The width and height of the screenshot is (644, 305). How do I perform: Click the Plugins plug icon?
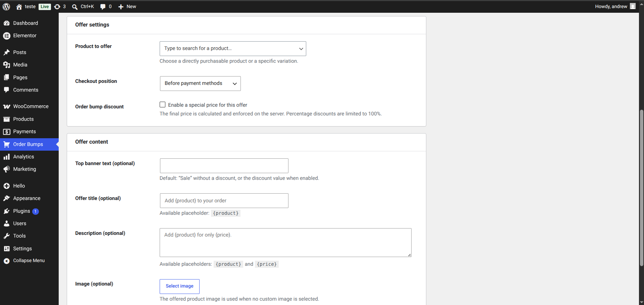tap(6, 211)
